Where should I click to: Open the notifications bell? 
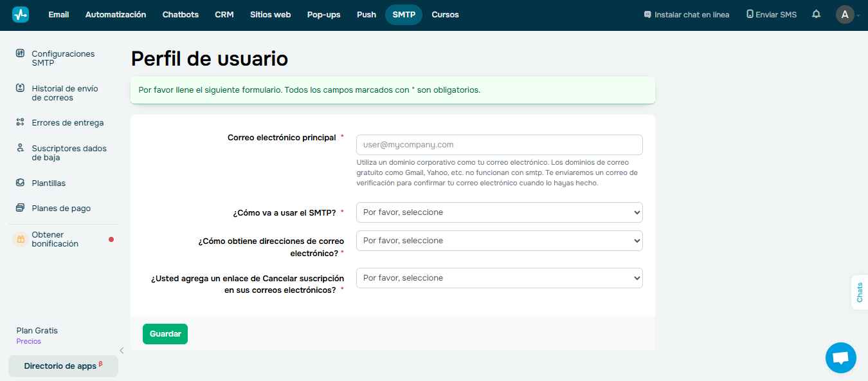[816, 14]
